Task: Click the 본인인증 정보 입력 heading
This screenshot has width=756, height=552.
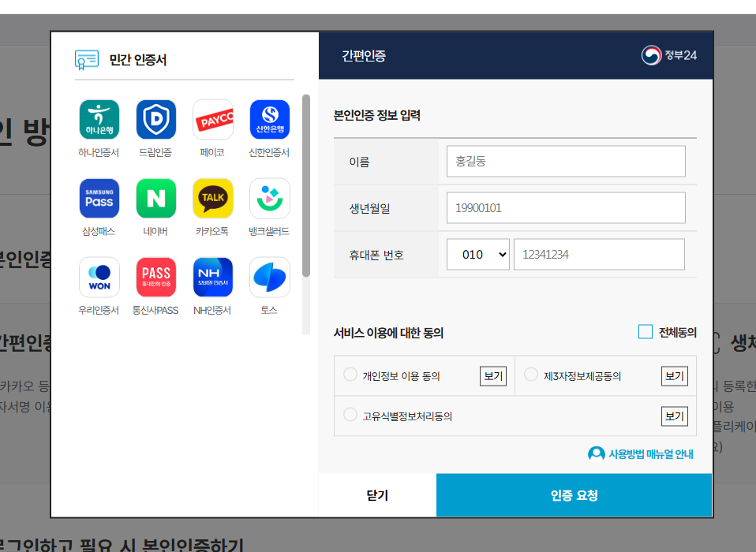Action: tap(377, 115)
